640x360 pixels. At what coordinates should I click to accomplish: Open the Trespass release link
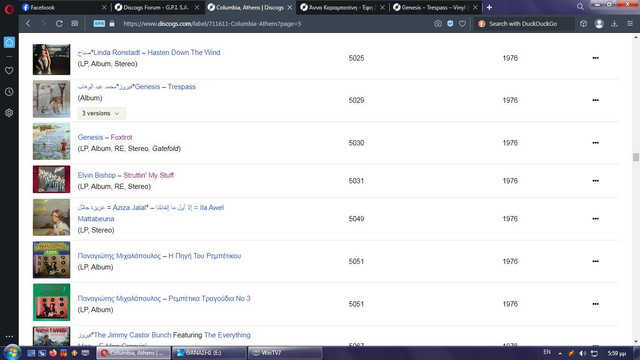click(182, 87)
